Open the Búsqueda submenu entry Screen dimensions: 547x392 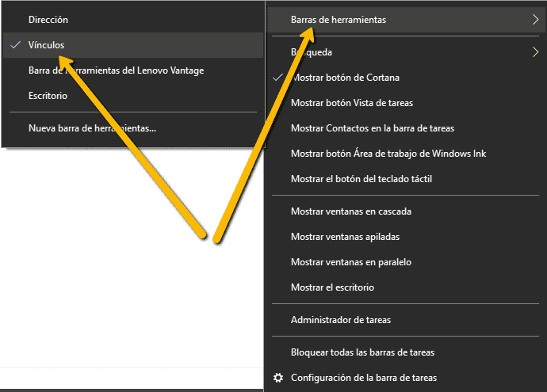tap(407, 52)
